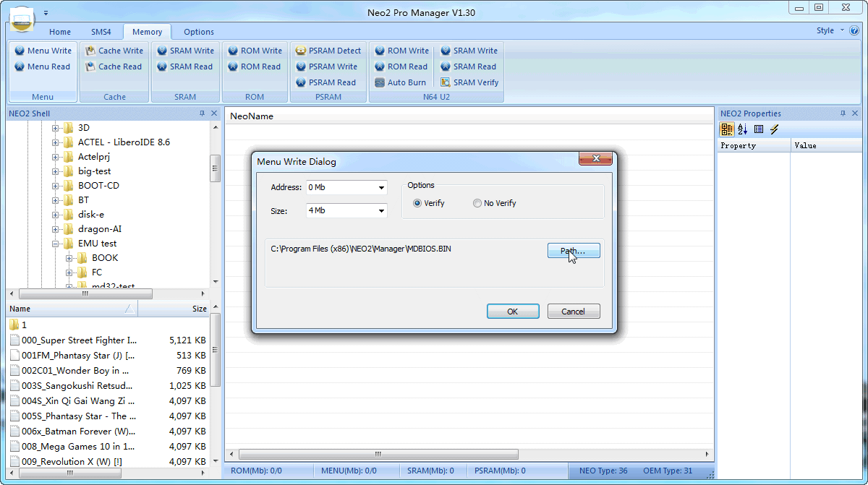This screenshot has height=485, width=868.
Task: Click the N64 U2 SRAM Verify icon
Action: (446, 82)
